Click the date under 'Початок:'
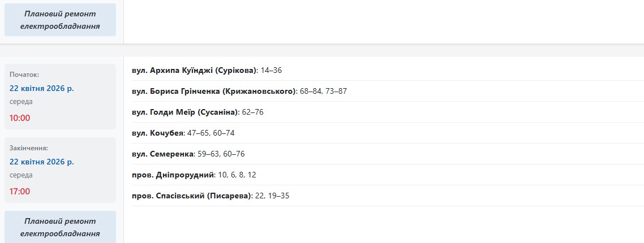Viewport: 644px width, 243px height. pyautogui.click(x=42, y=88)
